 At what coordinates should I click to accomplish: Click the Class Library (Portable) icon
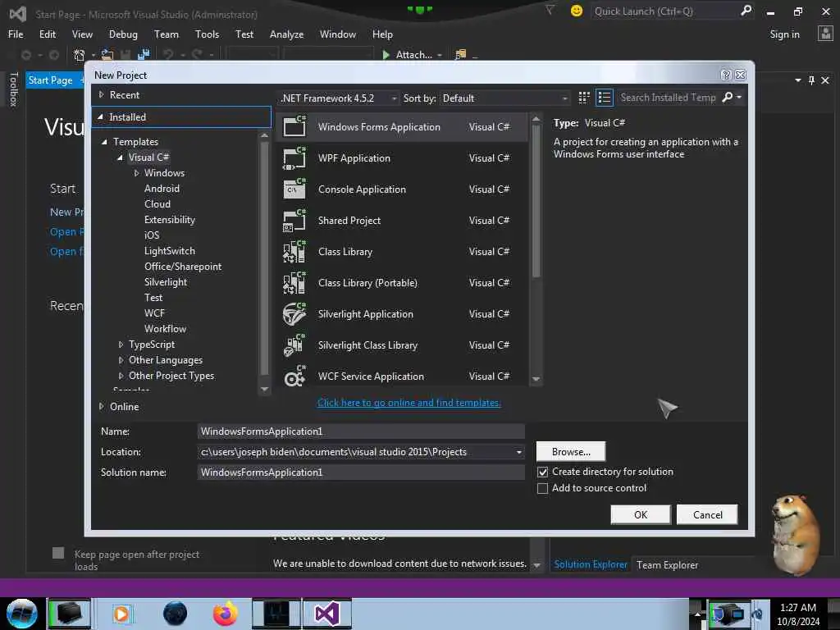[x=294, y=283]
